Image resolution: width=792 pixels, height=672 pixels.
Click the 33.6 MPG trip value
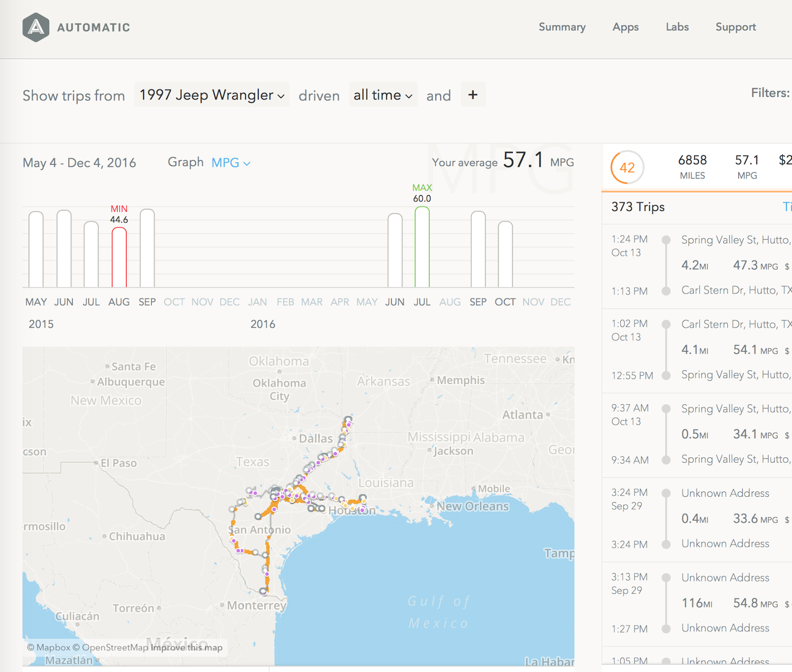coord(755,519)
